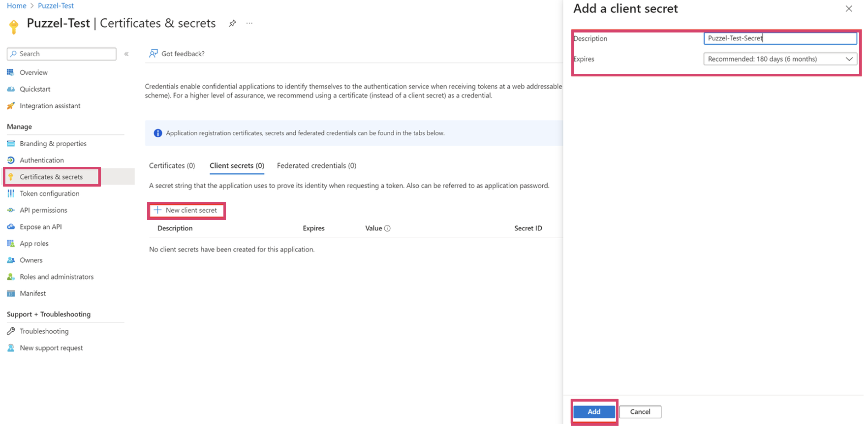Focus the Description text field
Image resolution: width=868 pixels, height=439 pixels.
pyautogui.click(x=780, y=38)
